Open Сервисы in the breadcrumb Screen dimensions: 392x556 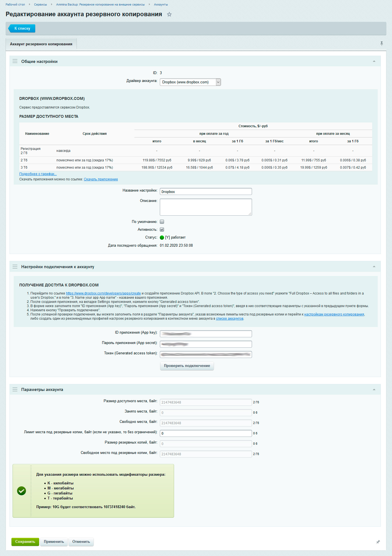40,4
